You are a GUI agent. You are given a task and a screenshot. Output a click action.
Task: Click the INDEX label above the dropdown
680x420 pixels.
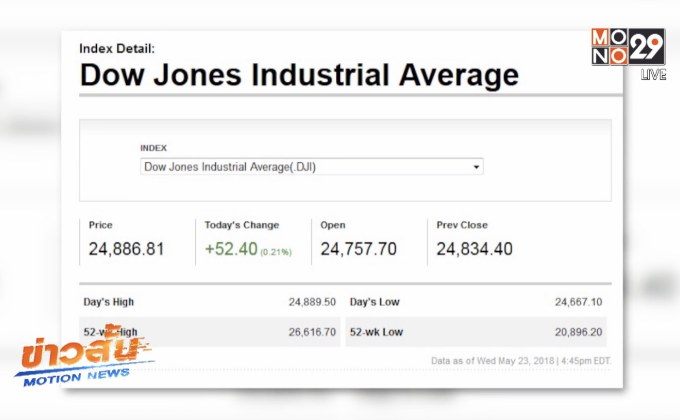coord(154,148)
